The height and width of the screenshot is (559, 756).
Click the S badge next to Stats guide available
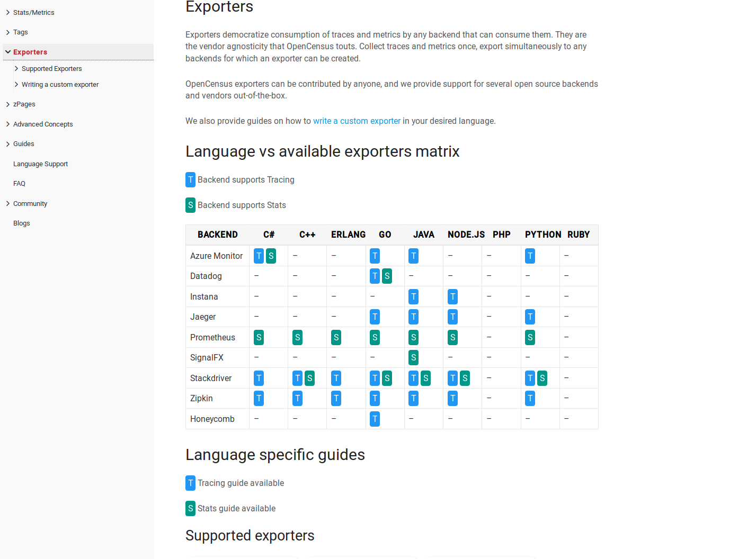[190, 508]
